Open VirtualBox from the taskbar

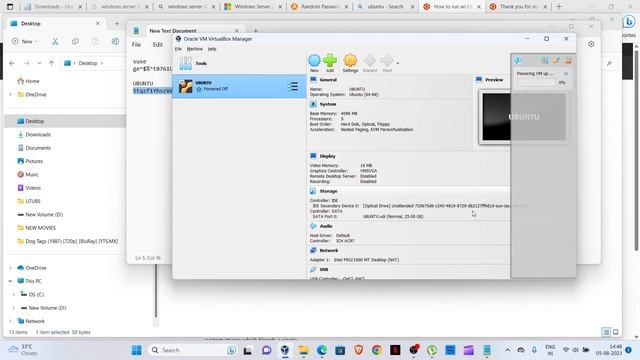pyautogui.click(x=284, y=350)
